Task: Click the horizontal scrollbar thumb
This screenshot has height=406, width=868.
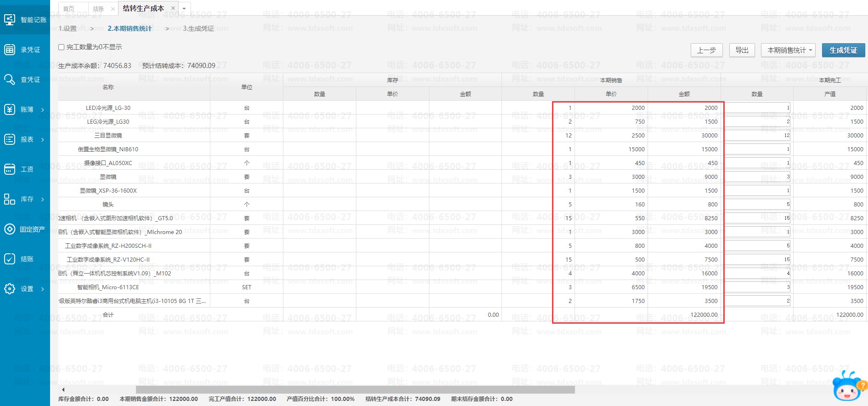Action: (355, 390)
